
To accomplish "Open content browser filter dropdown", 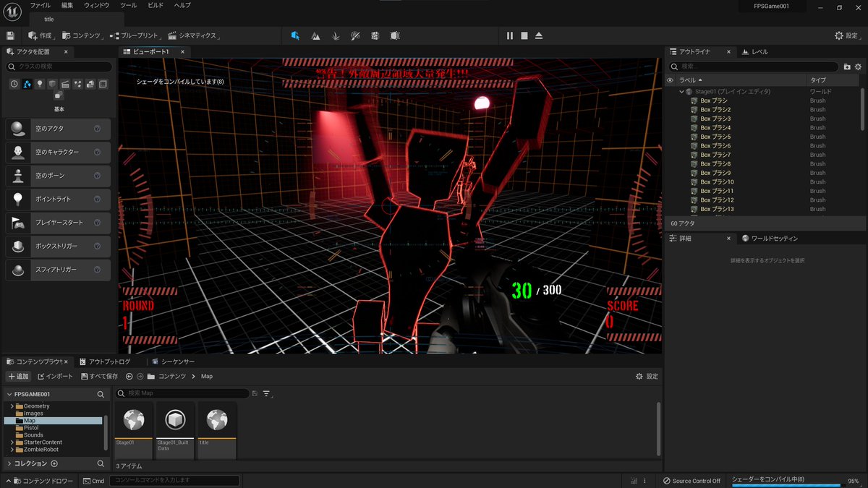I will click(x=267, y=393).
